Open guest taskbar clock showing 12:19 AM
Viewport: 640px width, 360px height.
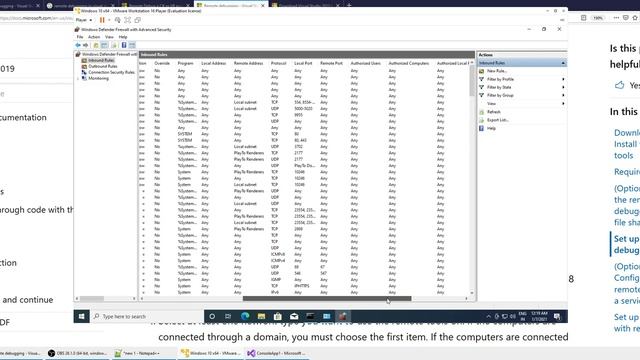[x=539, y=316]
